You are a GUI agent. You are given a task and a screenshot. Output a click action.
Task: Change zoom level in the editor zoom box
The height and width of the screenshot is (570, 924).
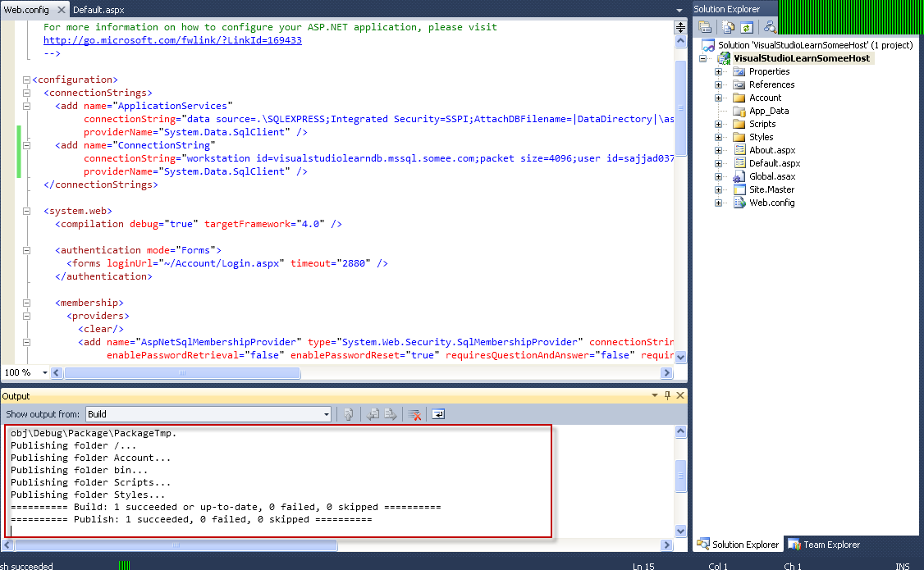[x=21, y=372]
